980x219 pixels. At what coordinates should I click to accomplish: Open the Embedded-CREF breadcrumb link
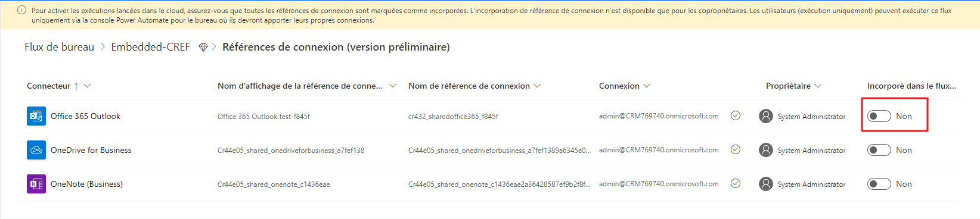click(x=150, y=47)
